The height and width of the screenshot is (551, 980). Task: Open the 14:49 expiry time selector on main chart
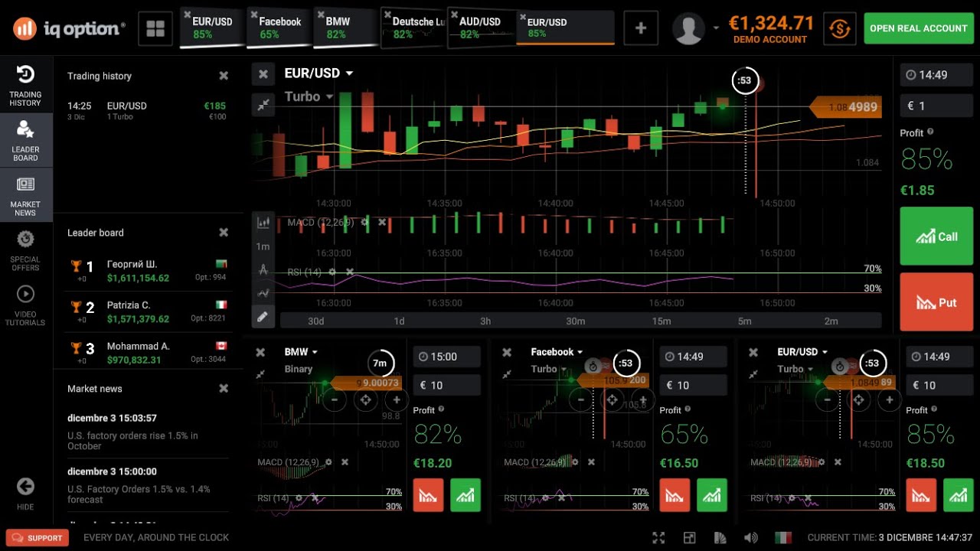tap(936, 75)
